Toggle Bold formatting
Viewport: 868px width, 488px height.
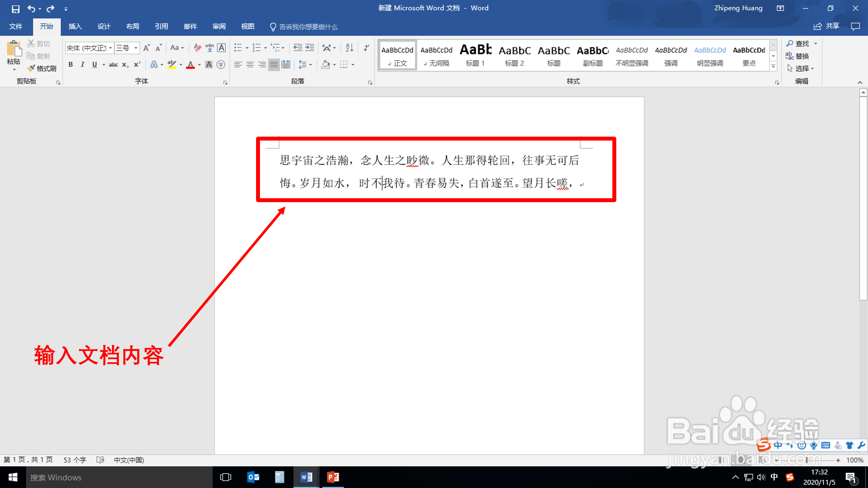(x=71, y=65)
